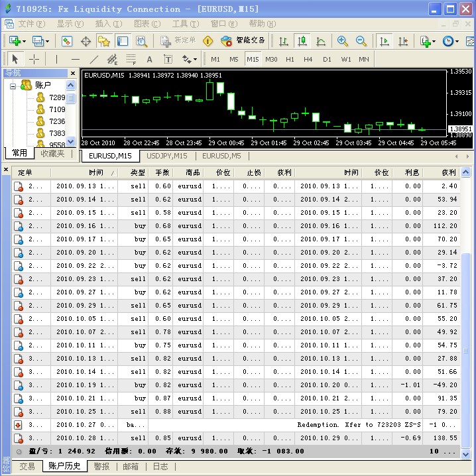The height and width of the screenshot is (476, 476).
Task: Open the 新定单 new order button
Action: (x=178, y=41)
